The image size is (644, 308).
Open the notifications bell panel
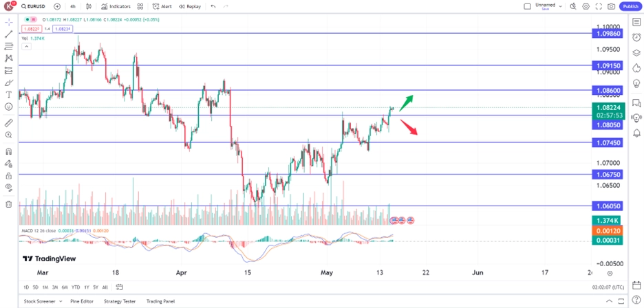click(x=636, y=133)
